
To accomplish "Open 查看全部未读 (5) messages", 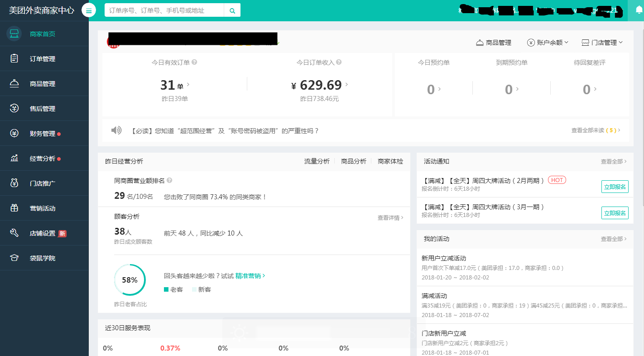I will click(x=596, y=130).
